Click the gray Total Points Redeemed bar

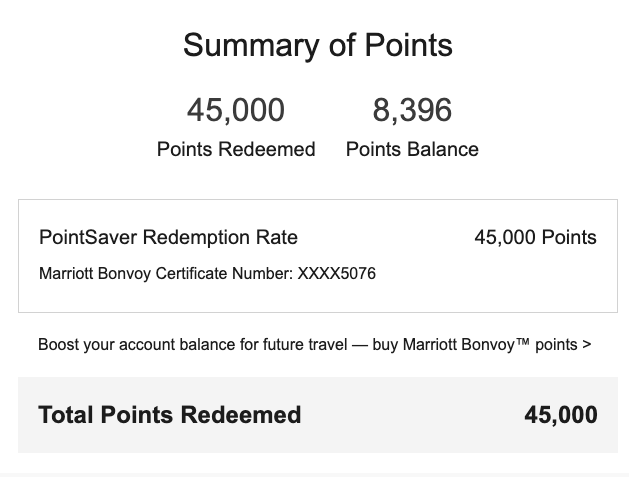coord(318,415)
